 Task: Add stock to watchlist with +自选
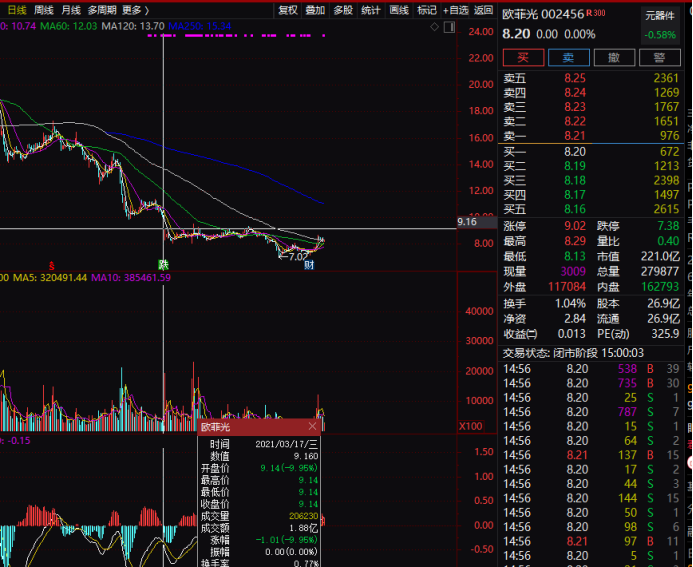[455, 10]
